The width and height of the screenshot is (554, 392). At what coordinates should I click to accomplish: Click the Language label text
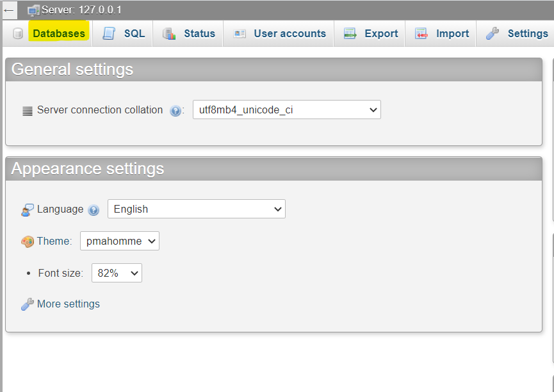pyautogui.click(x=60, y=209)
